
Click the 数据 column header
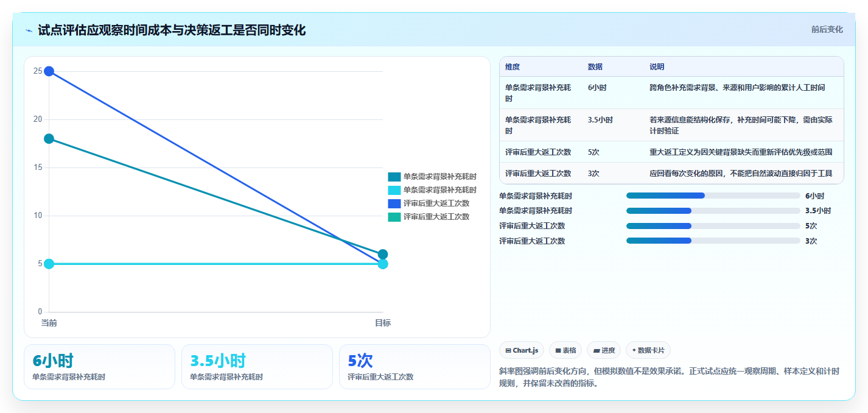pyautogui.click(x=595, y=67)
